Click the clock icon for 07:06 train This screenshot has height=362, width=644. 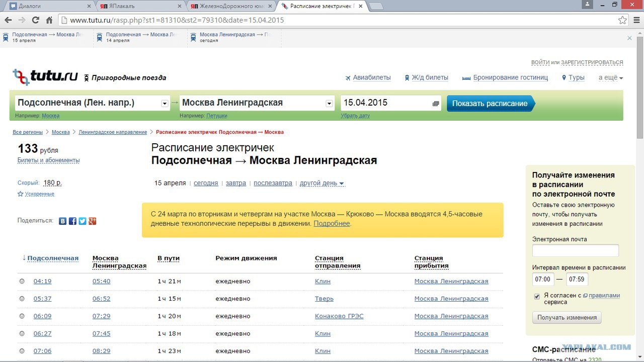tap(22, 351)
